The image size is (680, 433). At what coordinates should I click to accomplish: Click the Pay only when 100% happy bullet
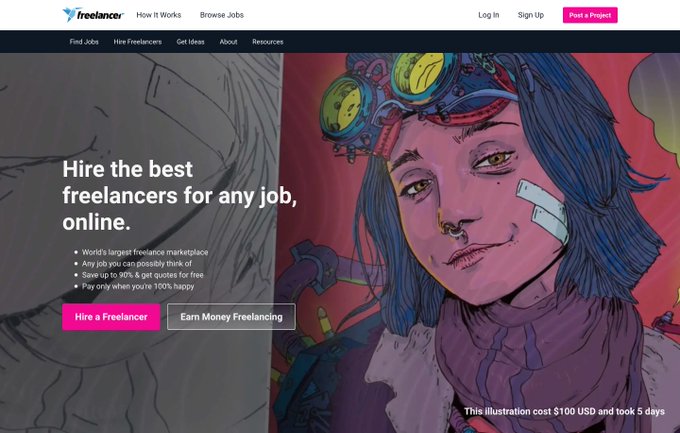pyautogui.click(x=138, y=286)
